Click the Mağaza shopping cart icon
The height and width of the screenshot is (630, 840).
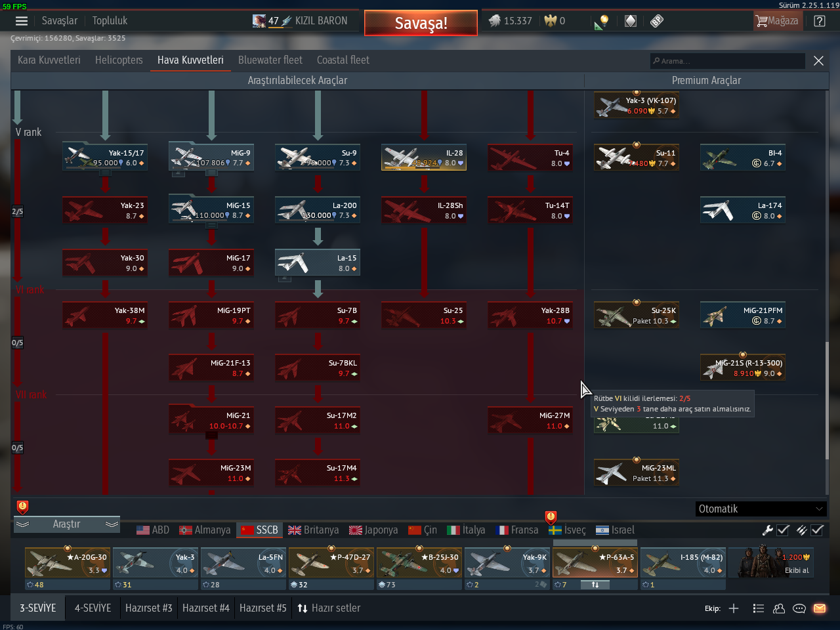(761, 21)
